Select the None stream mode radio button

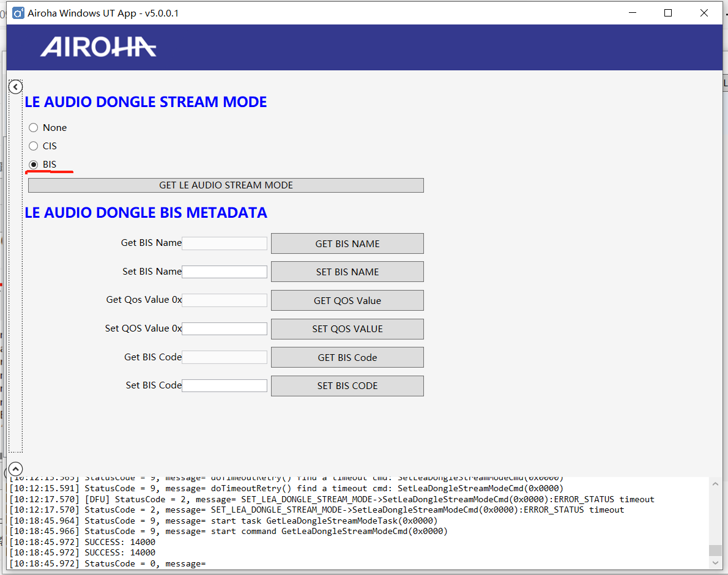tap(34, 128)
